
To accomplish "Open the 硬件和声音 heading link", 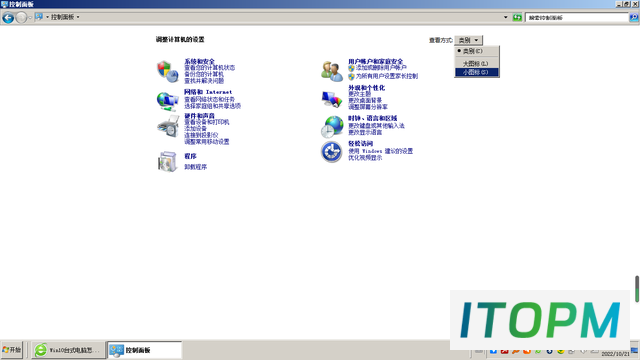I will pyautogui.click(x=199, y=116).
